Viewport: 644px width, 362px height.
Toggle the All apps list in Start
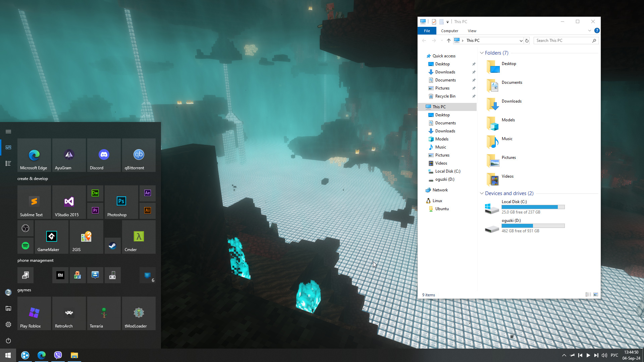point(8,164)
